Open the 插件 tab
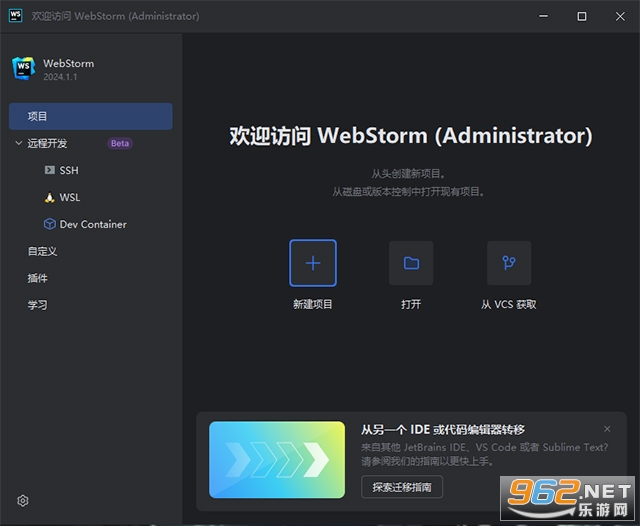Screen dimensions: 640x526 [38, 278]
